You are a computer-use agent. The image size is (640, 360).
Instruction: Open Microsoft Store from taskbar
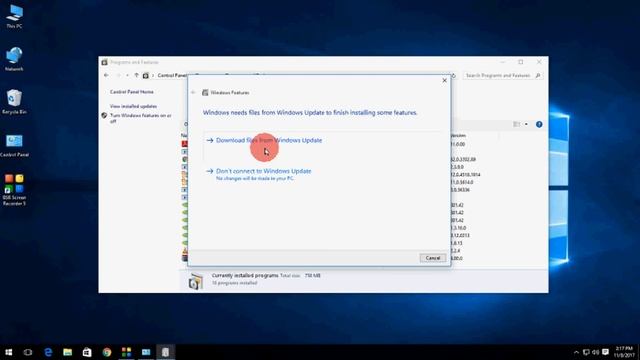click(x=87, y=352)
